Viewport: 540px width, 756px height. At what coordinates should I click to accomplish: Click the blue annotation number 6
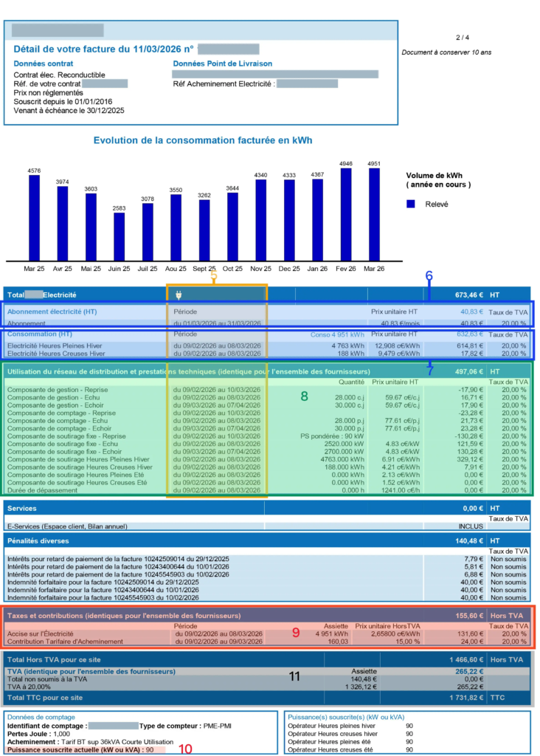point(429,275)
